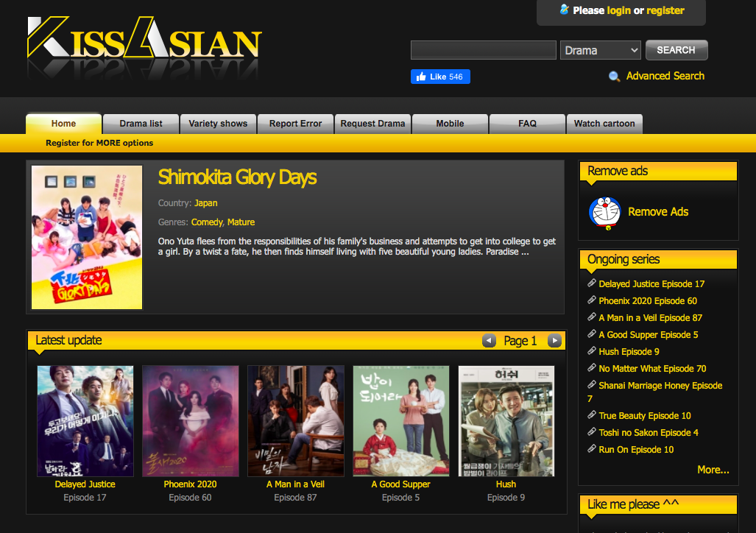
Task: Click the user icon beside login prompt
Action: pos(564,10)
